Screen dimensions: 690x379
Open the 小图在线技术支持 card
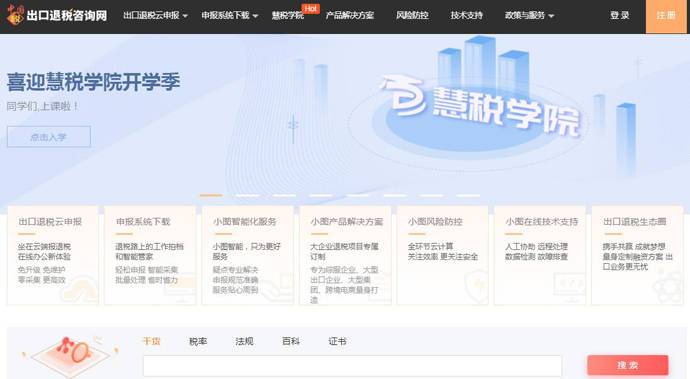click(540, 255)
